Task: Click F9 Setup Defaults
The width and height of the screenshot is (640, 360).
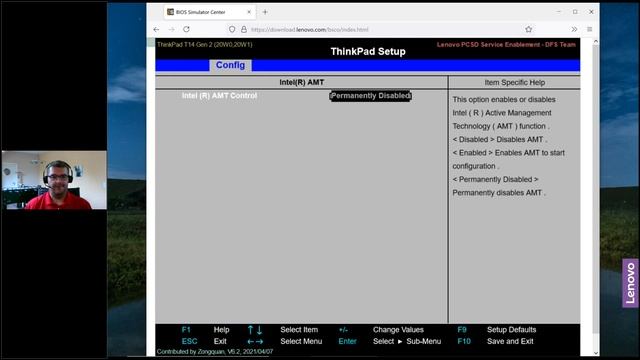Action: click(462, 330)
